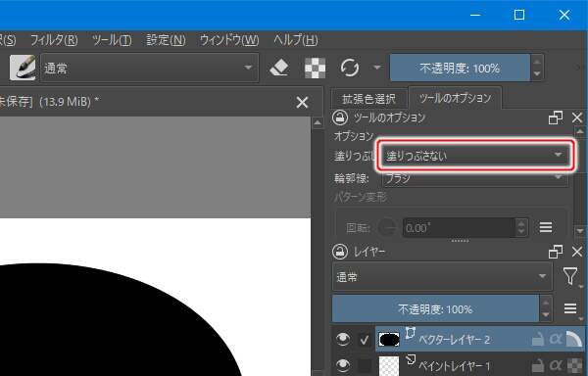Switch to 拡張色選択 tab
Viewport: 588px width, 376px height.
coord(368,99)
